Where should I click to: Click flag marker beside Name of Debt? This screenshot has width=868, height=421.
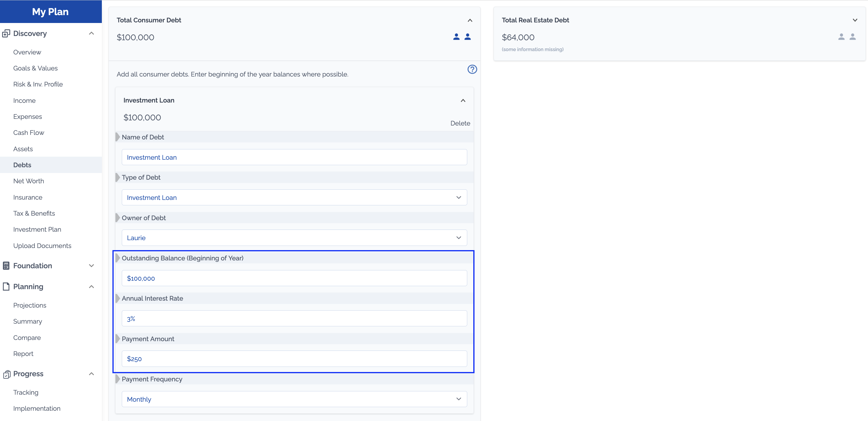tap(118, 137)
